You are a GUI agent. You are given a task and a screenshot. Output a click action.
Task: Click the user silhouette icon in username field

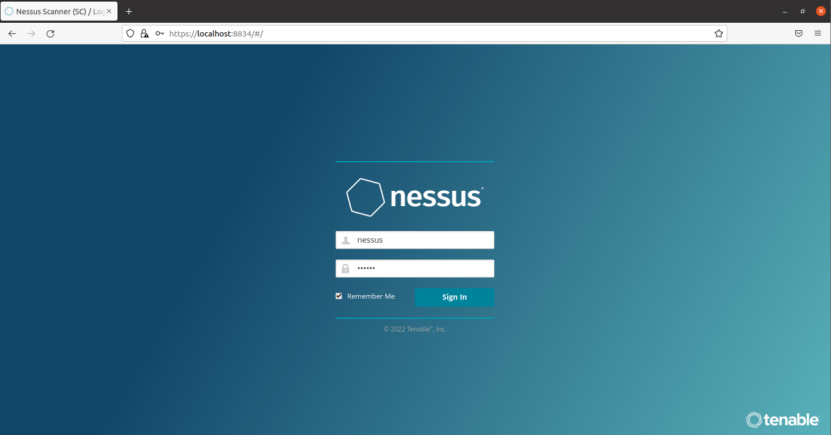[346, 240]
